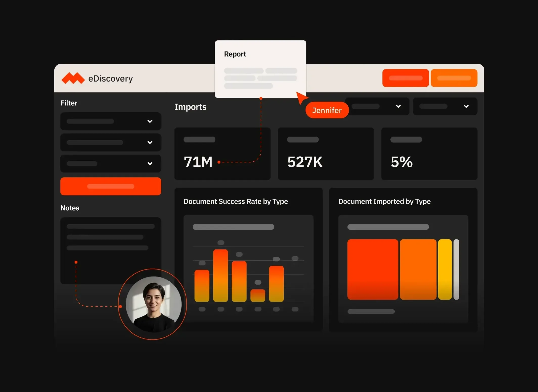Click the large red block in Imported chart

pyautogui.click(x=372, y=269)
